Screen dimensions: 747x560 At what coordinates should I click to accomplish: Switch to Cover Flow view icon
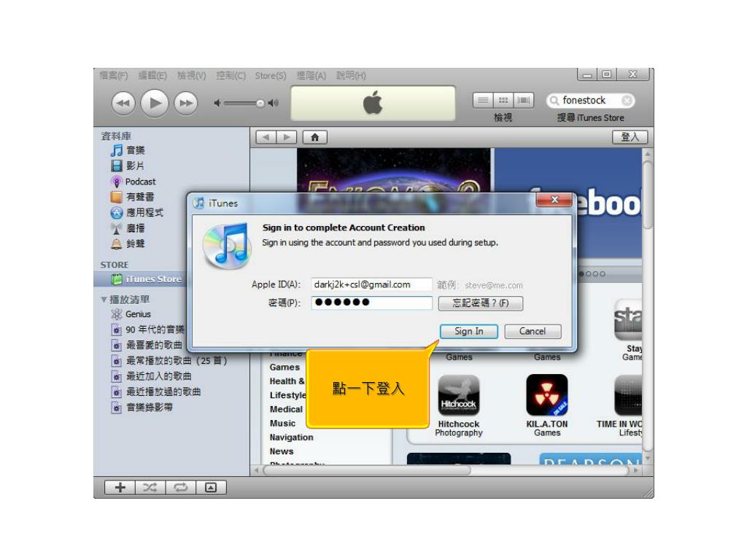click(523, 100)
